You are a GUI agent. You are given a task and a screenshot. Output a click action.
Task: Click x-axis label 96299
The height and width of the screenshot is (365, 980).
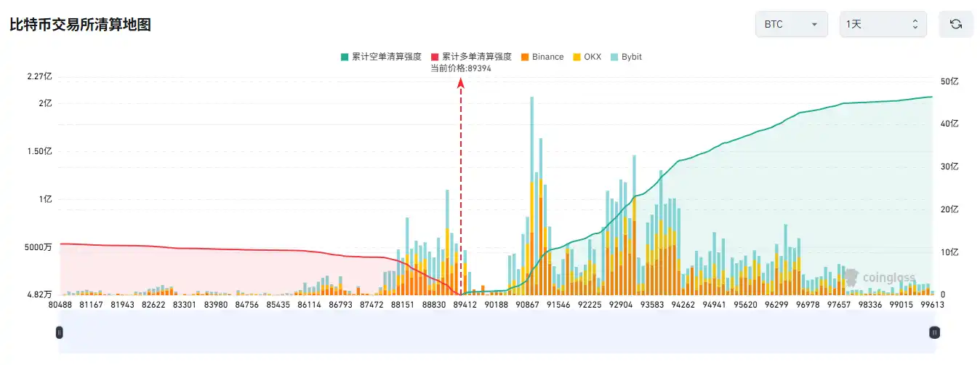776,306
